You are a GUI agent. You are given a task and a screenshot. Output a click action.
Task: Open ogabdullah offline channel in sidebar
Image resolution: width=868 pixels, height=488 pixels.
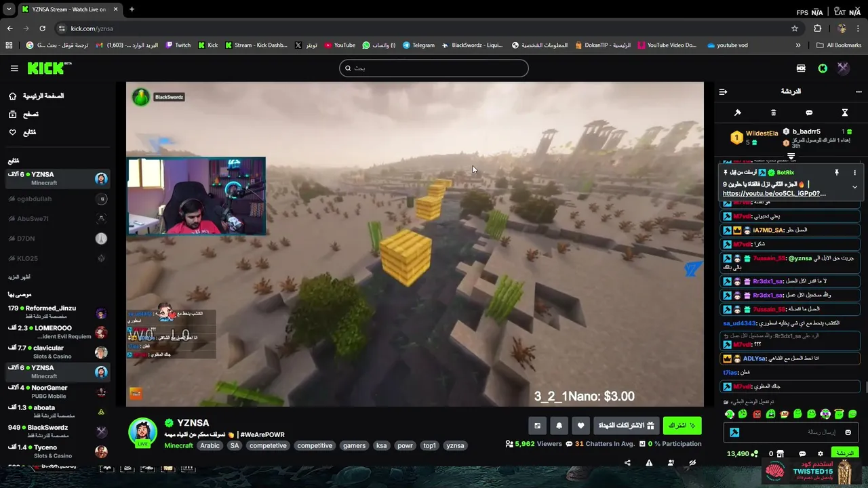point(57,199)
